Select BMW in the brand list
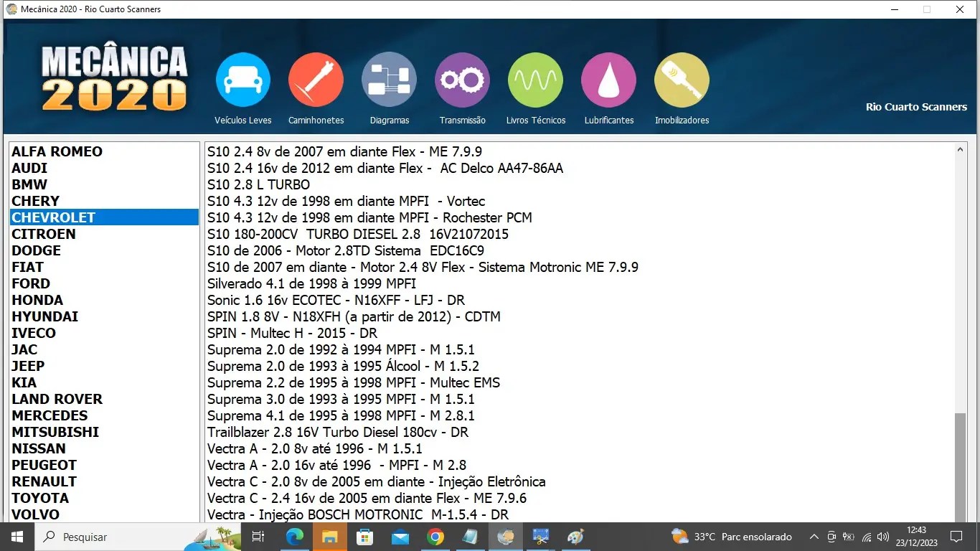980x551 pixels. click(x=104, y=184)
